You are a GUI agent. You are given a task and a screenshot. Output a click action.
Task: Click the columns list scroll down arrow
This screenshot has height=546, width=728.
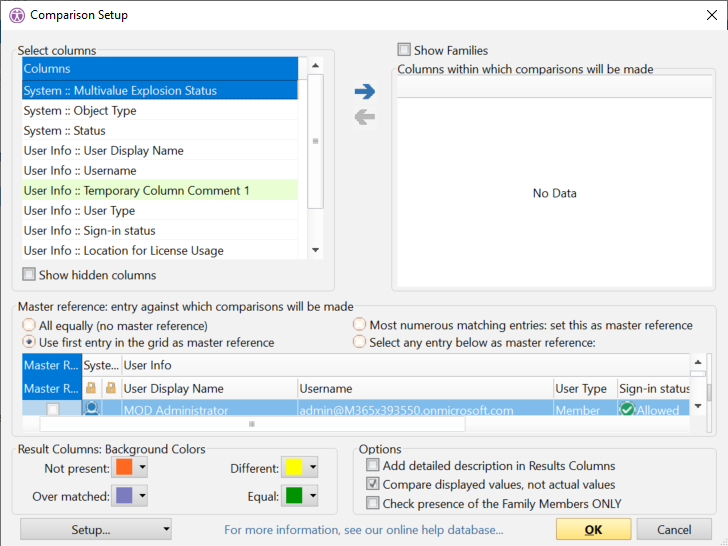point(315,250)
